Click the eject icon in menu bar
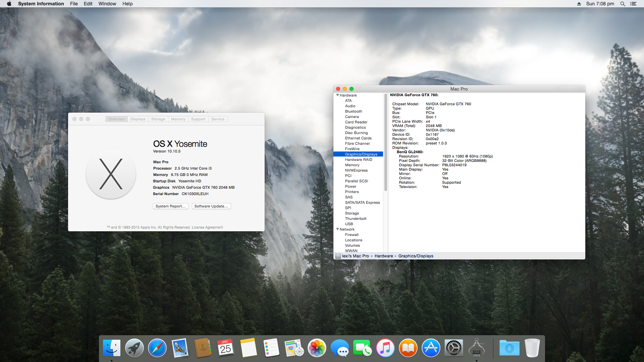The height and width of the screenshot is (362, 644). click(x=579, y=4)
